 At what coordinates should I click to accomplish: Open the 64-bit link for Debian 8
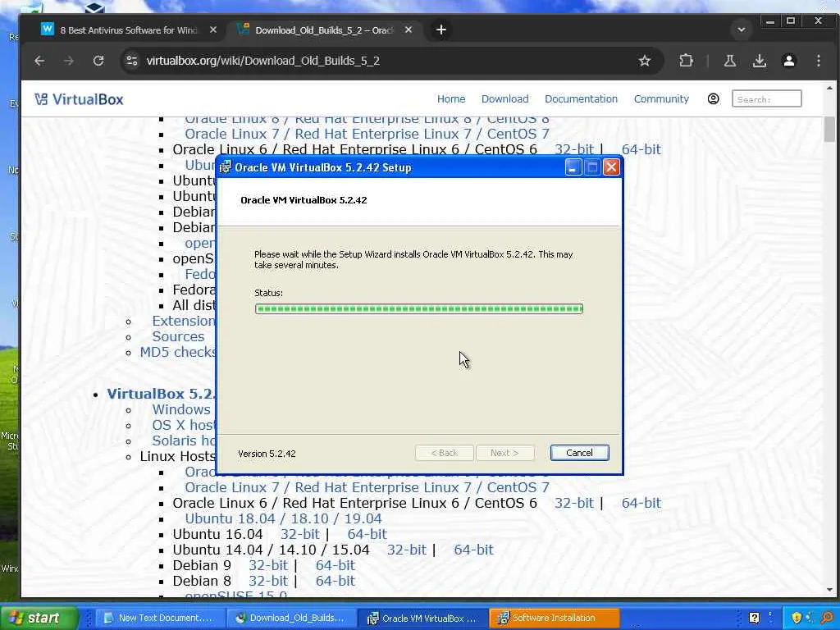pos(335,581)
